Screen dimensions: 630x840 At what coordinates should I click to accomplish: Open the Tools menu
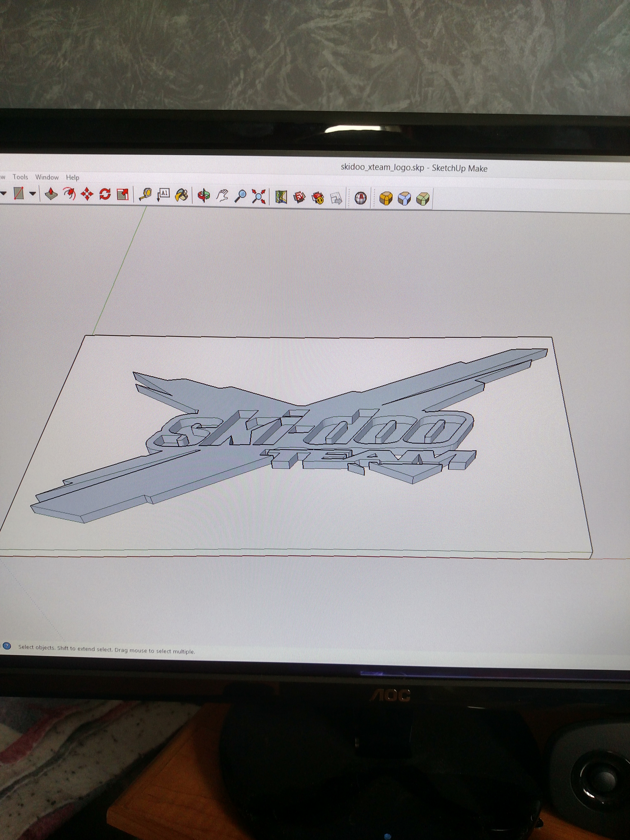(20, 177)
